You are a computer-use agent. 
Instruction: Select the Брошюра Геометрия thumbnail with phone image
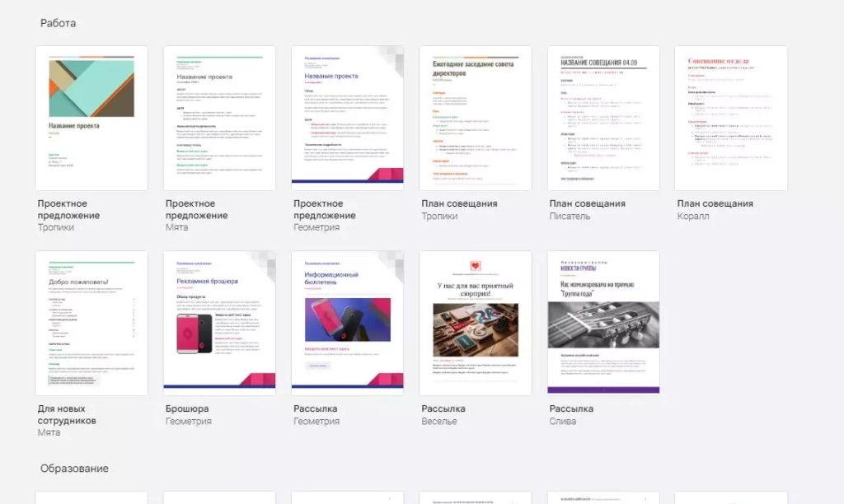219,323
